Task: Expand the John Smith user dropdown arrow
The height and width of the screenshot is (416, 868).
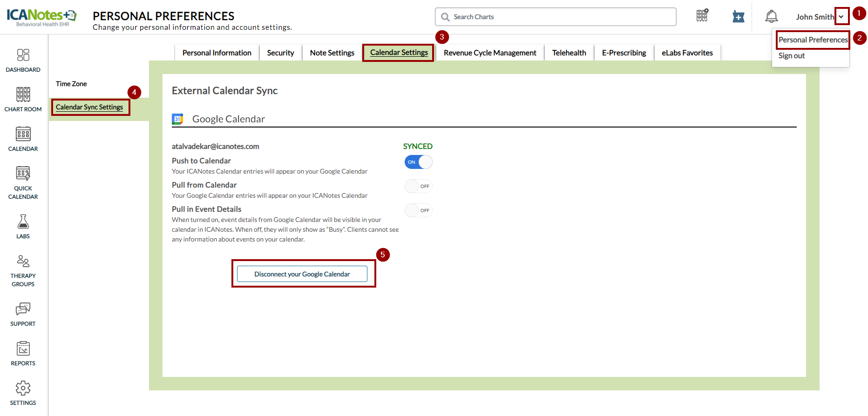Action: click(841, 17)
